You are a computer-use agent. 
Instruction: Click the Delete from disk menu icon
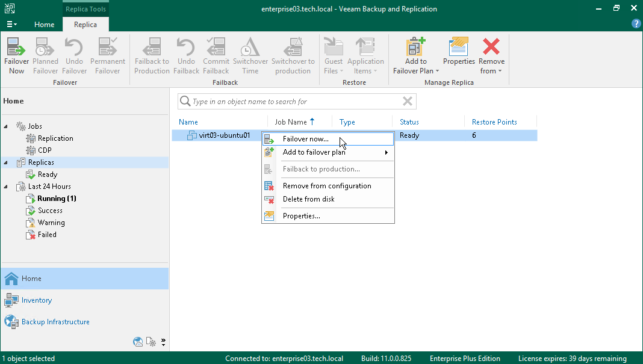[269, 200]
